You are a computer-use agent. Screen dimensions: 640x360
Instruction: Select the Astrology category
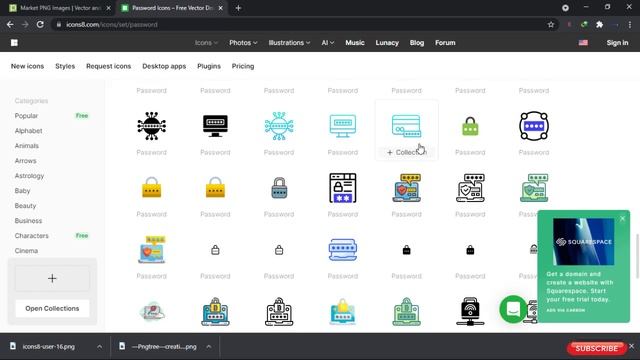(29, 176)
